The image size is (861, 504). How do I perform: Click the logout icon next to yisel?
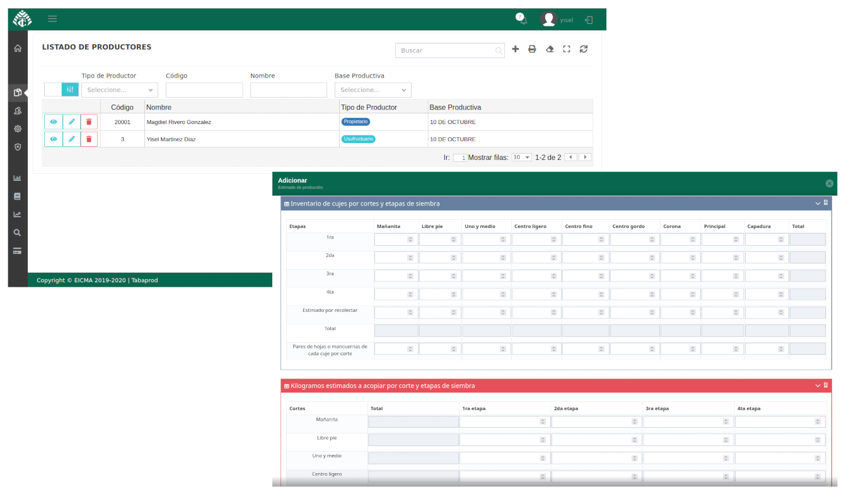point(589,20)
